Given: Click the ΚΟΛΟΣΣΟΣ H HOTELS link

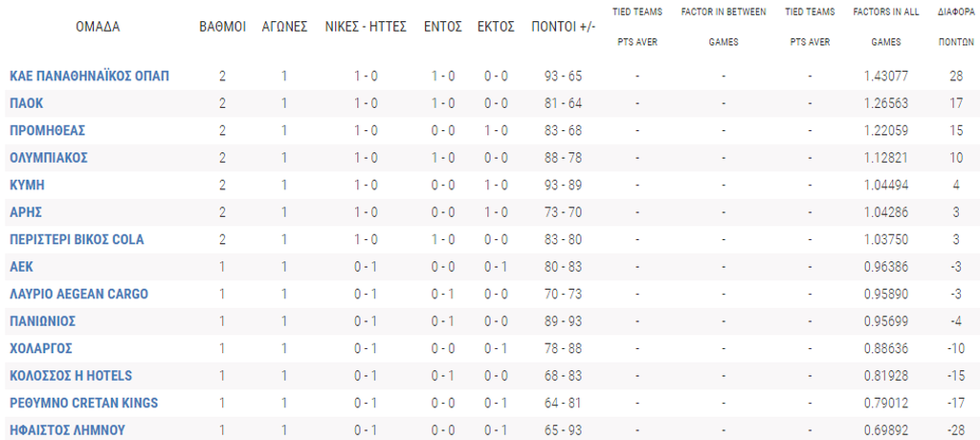Looking at the screenshot, I should [x=71, y=375].
